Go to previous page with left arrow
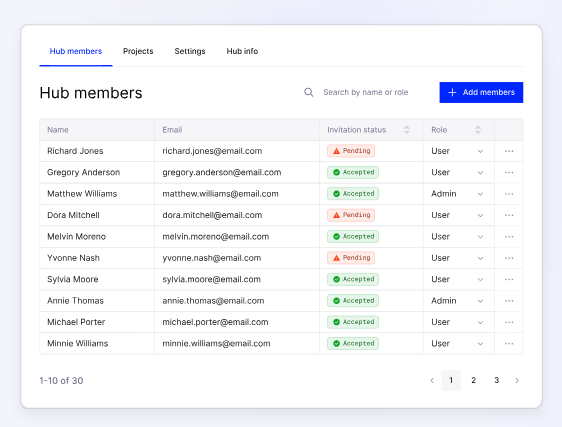This screenshot has height=427, width=562. coord(432,380)
